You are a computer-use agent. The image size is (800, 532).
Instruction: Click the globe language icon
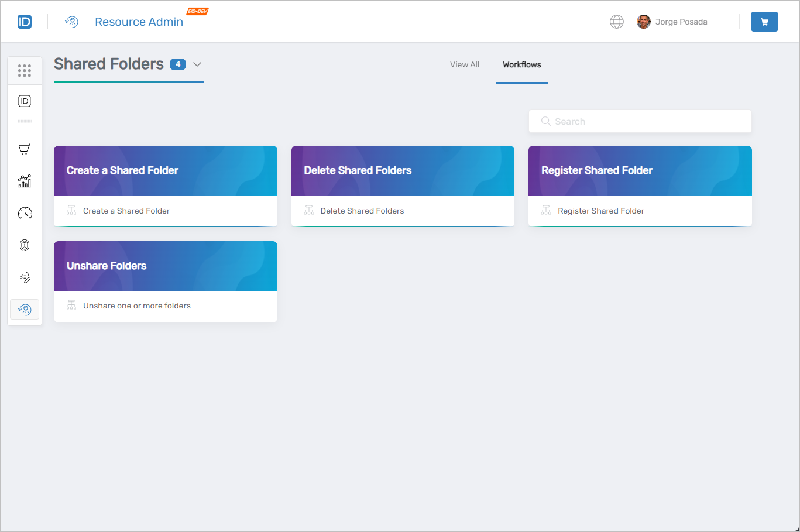click(x=617, y=22)
